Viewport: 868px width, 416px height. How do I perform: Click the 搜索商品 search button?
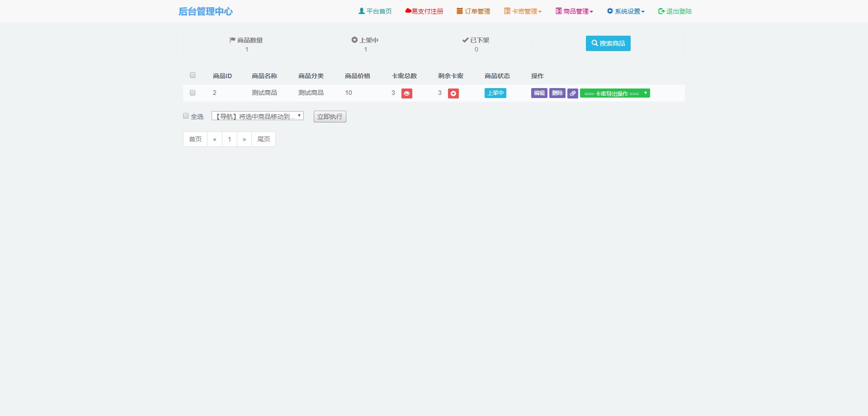click(608, 43)
